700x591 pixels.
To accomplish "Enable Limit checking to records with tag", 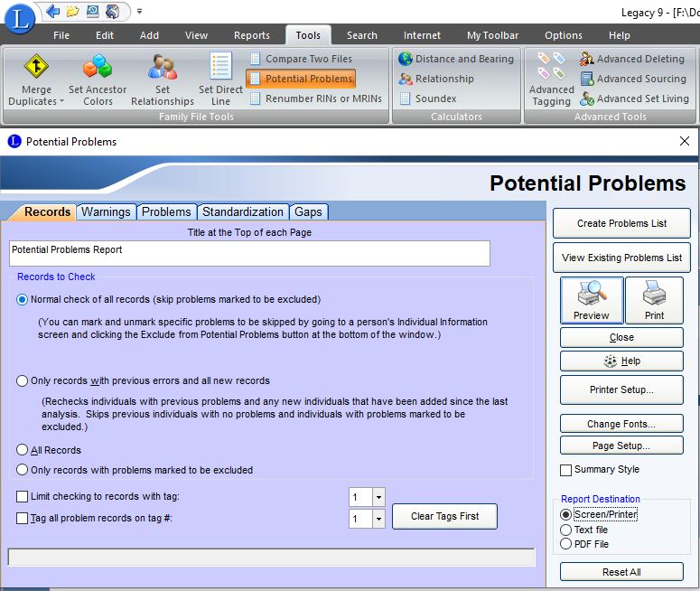I will (x=22, y=496).
